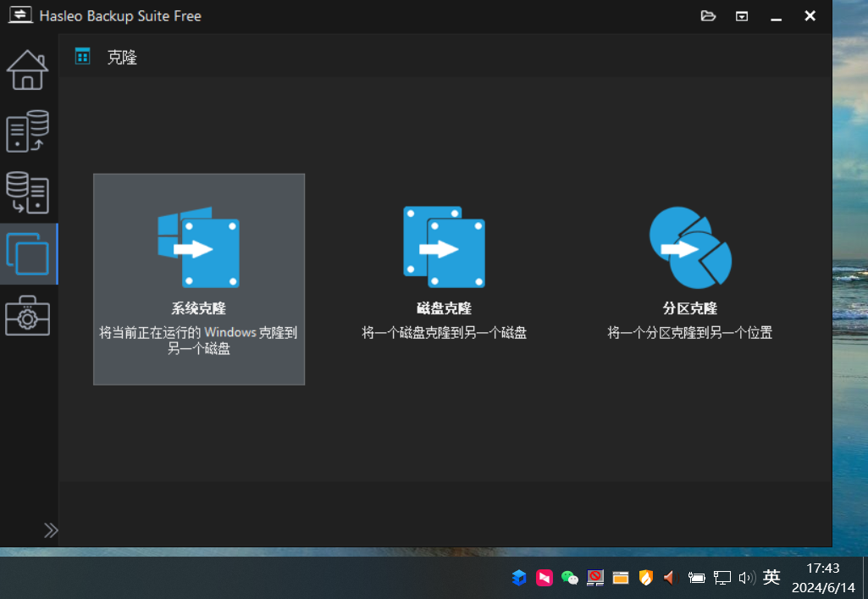Image resolution: width=868 pixels, height=599 pixels.
Task: Open the Tools toolbox in sidebar
Action: click(x=28, y=315)
